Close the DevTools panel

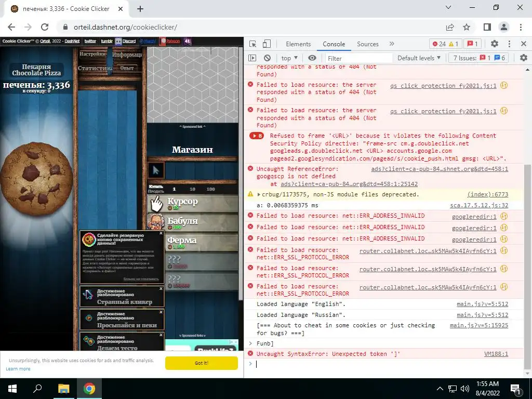coord(524,44)
